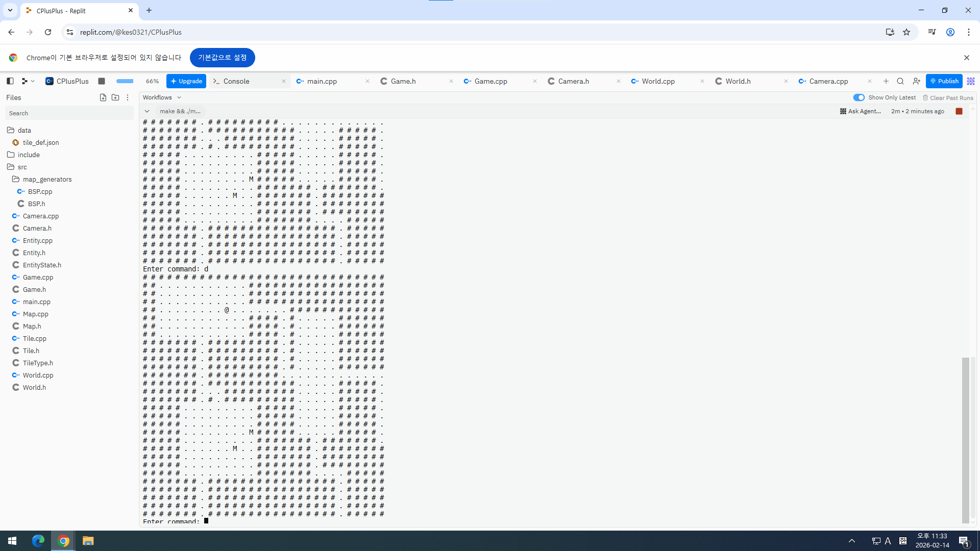980x551 pixels.
Task: Click the Stop run square button
Action: click(102, 81)
